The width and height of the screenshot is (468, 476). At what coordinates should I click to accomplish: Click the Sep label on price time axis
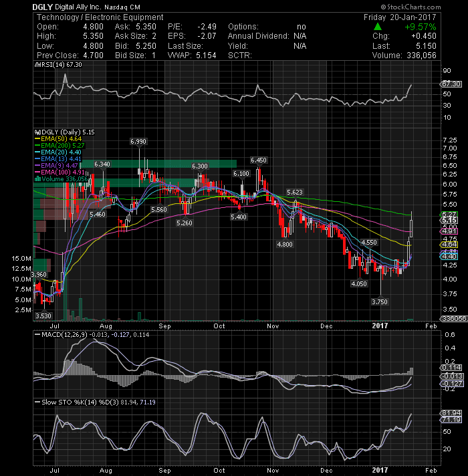tap(164, 326)
